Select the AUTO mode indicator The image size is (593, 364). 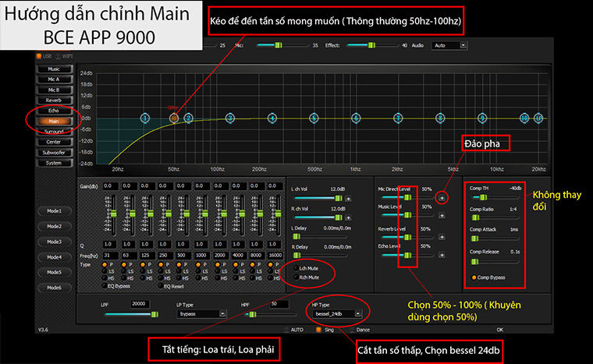tap(286, 330)
